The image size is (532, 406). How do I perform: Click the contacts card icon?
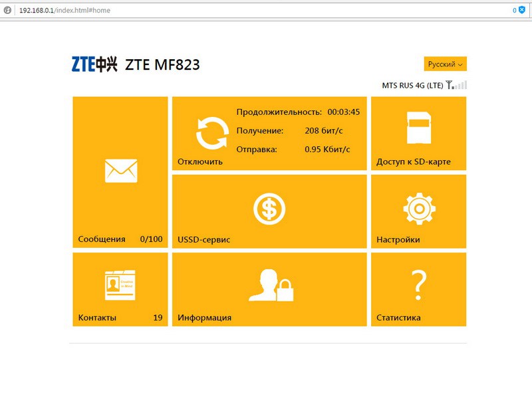120,285
